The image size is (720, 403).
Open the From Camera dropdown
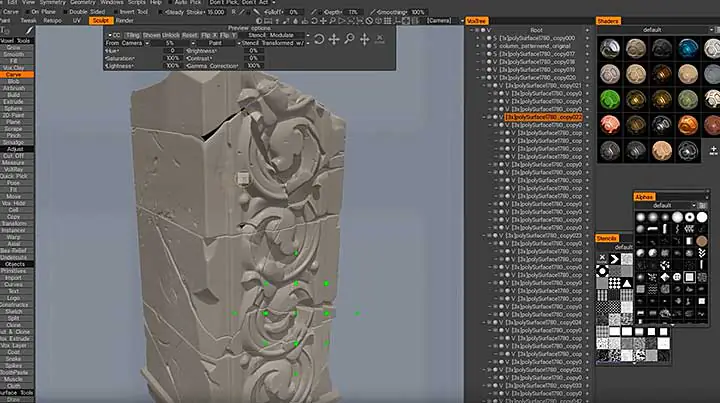tap(128, 43)
